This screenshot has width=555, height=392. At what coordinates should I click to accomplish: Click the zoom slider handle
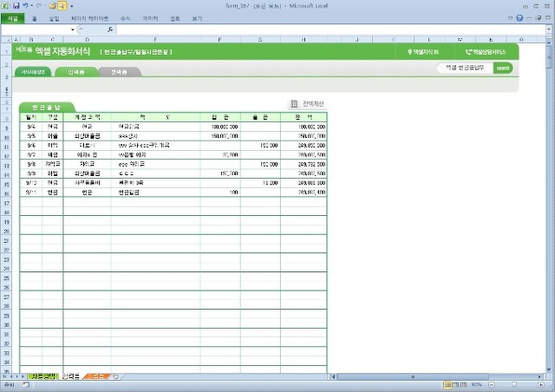coord(514,385)
